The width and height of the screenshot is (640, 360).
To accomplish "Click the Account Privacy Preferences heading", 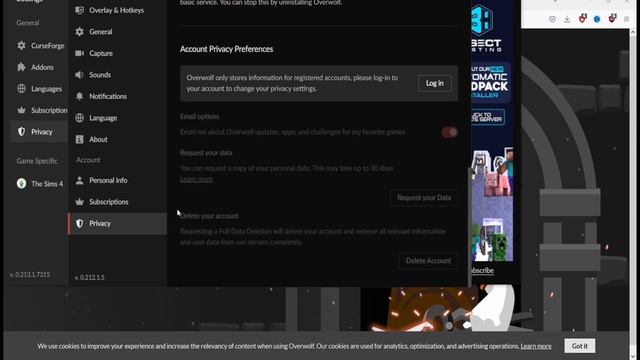I will (227, 49).
